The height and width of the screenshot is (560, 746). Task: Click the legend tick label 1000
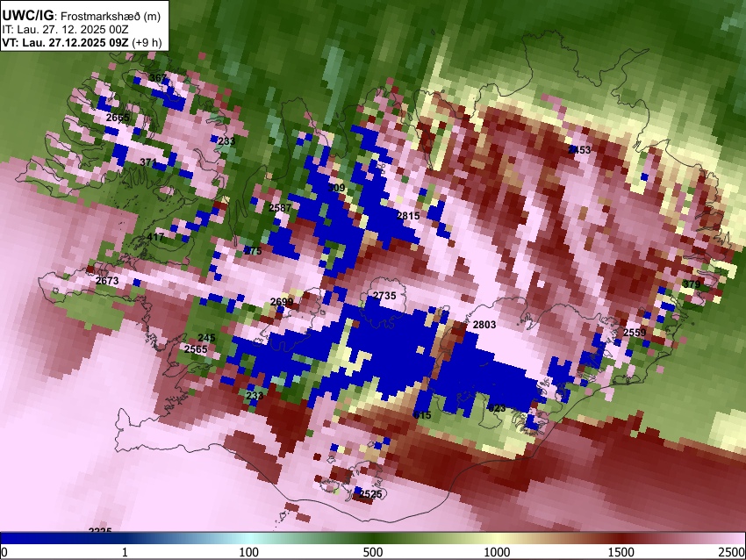pos(497,552)
